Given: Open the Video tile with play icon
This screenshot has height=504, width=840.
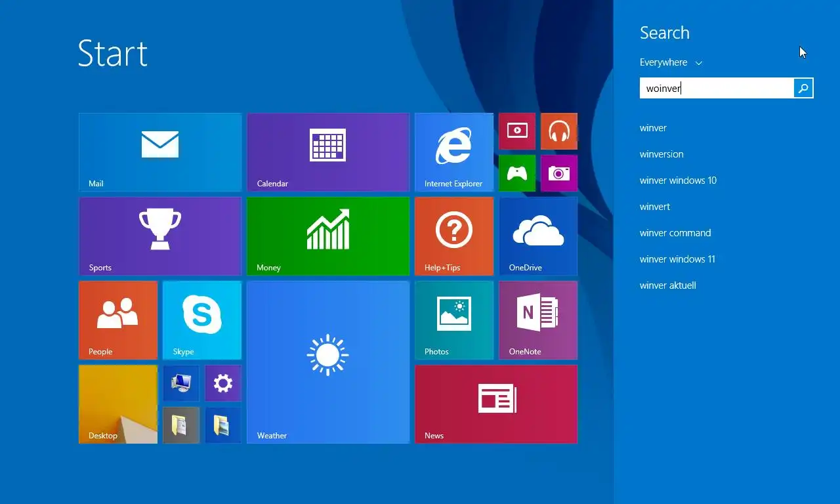Looking at the screenshot, I should (517, 131).
